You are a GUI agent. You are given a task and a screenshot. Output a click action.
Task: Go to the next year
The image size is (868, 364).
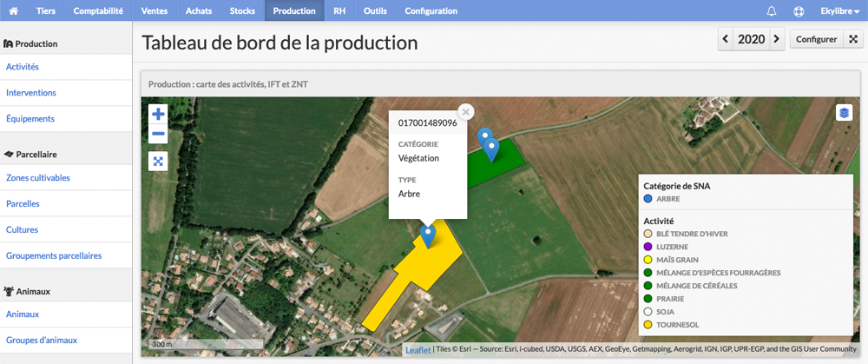pos(777,39)
